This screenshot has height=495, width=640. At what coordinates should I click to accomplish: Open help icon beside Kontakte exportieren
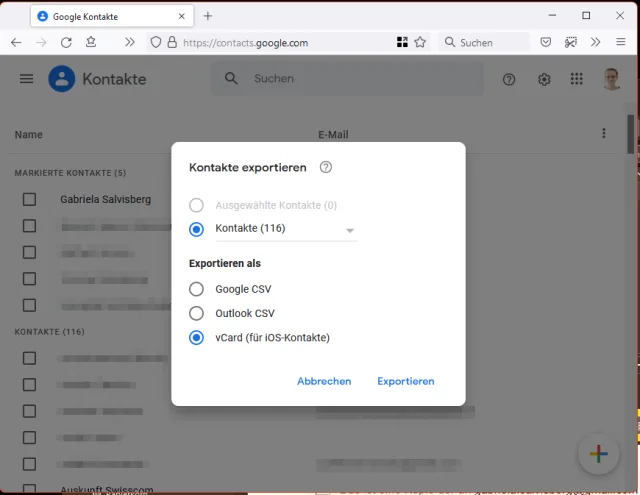(x=326, y=167)
